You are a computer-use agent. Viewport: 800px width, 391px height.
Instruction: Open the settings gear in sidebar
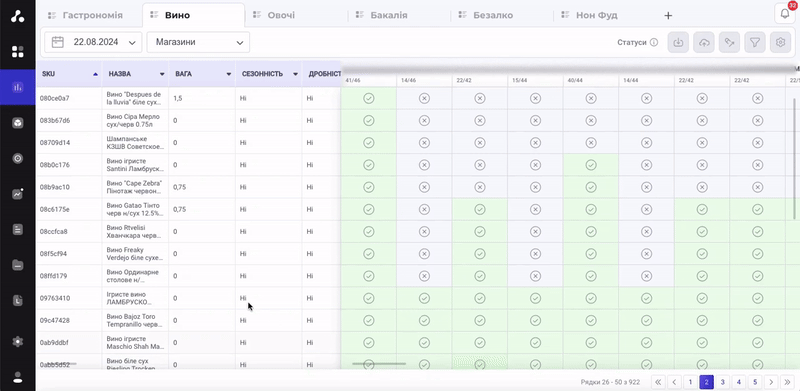[x=18, y=341]
